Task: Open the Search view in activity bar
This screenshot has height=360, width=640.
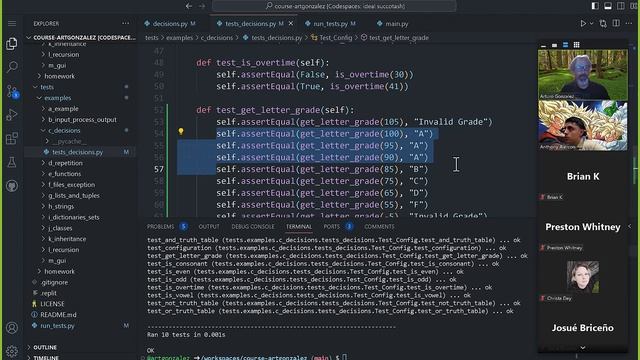Action: point(12,67)
